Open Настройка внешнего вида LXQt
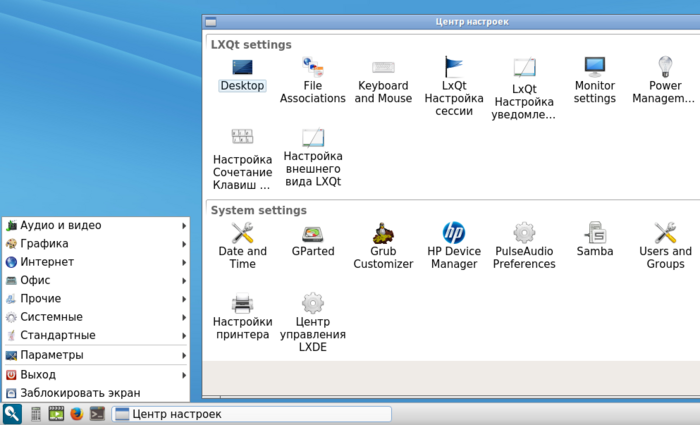The height and width of the screenshot is (425, 700). pyautogui.click(x=312, y=157)
